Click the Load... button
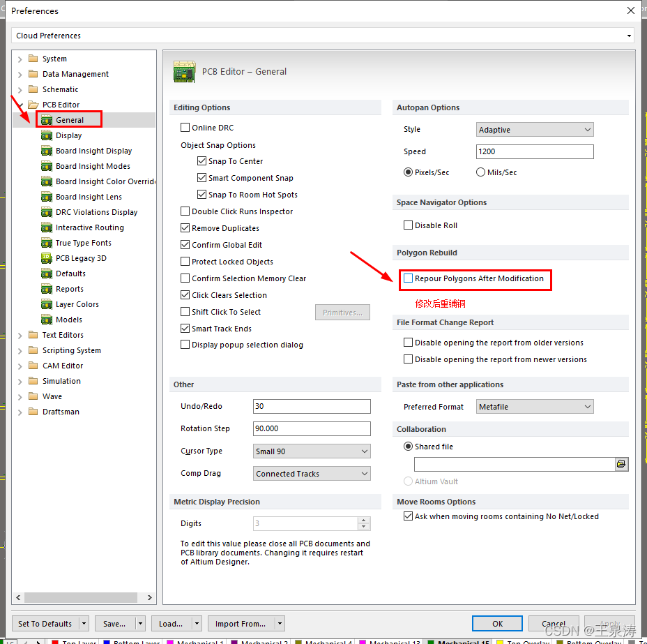This screenshot has width=647, height=644. click(172, 623)
